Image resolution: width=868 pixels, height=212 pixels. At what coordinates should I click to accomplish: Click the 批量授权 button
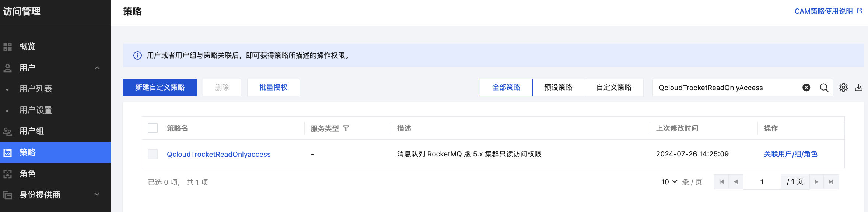[273, 88]
